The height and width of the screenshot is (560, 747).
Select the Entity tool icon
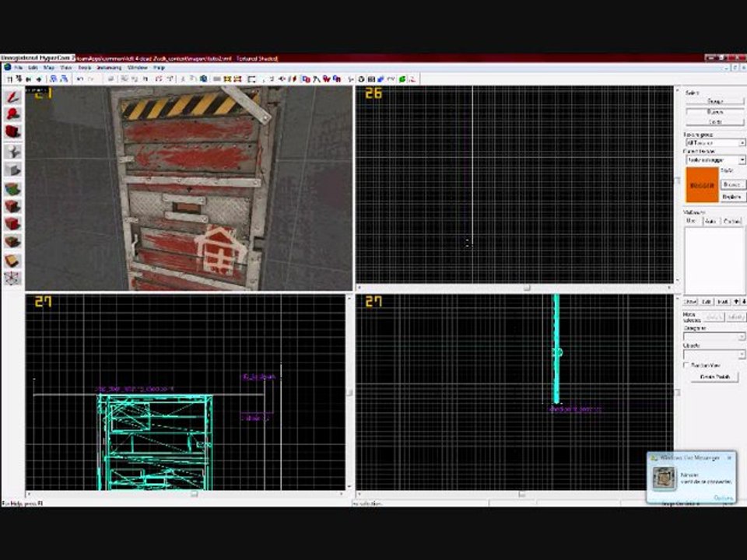(x=13, y=152)
